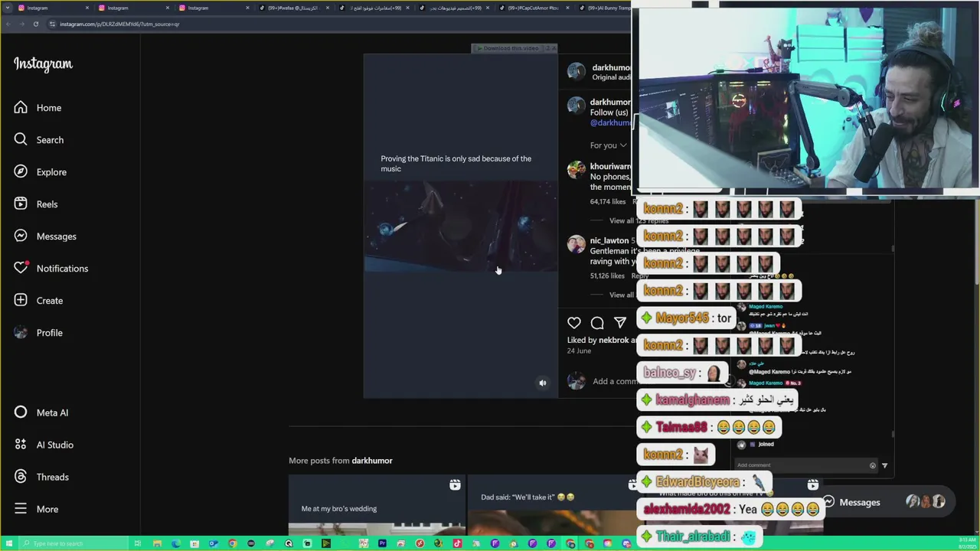980x551 pixels.
Task: Open AI Studio
Action: coord(44,445)
